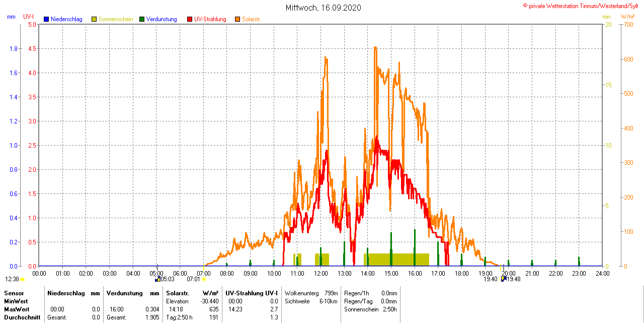
Task: Click the orange Solarstr. legend swatch
Action: pos(237,19)
